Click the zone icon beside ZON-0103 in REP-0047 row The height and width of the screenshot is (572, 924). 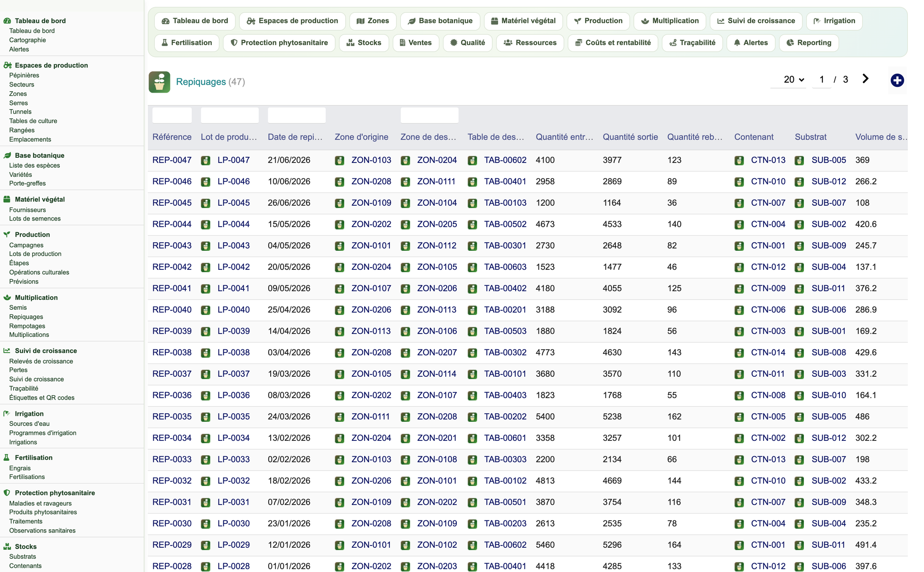pyautogui.click(x=339, y=161)
